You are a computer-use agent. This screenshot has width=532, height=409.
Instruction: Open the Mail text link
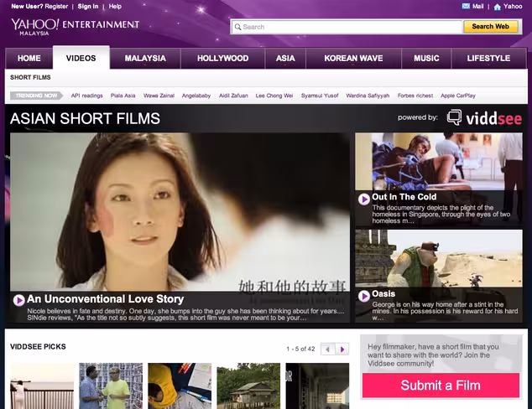[x=478, y=6]
